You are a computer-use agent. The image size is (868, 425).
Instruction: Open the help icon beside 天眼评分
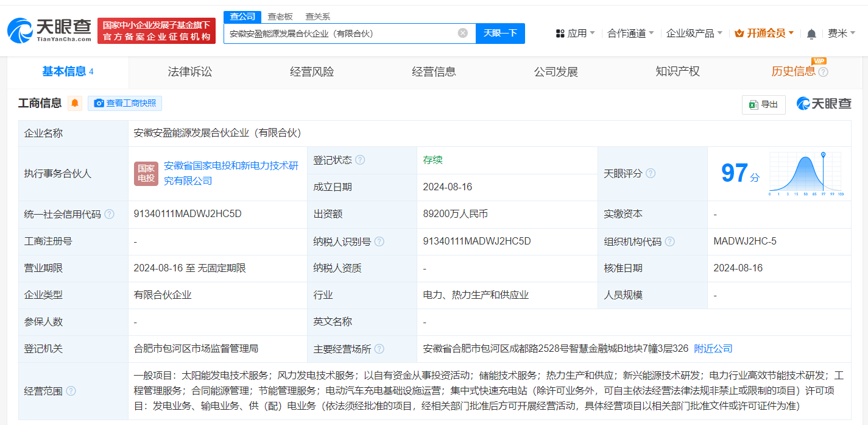coord(651,173)
